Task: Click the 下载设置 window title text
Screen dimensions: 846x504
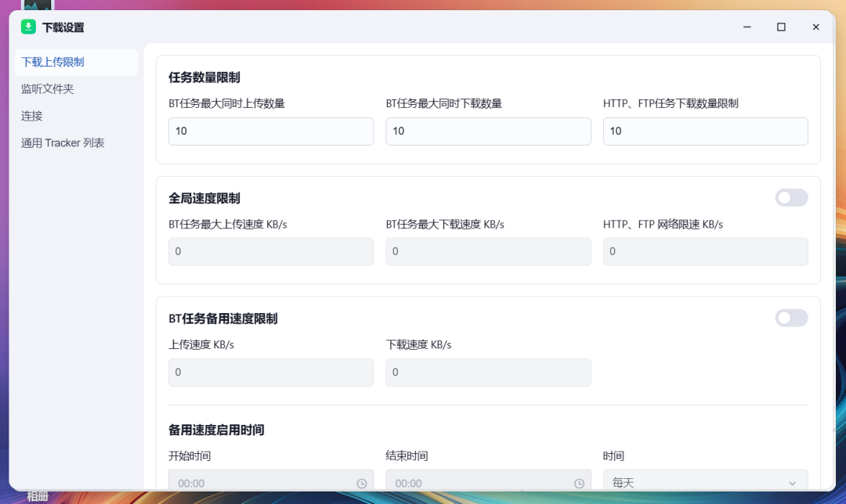Action: [63, 27]
